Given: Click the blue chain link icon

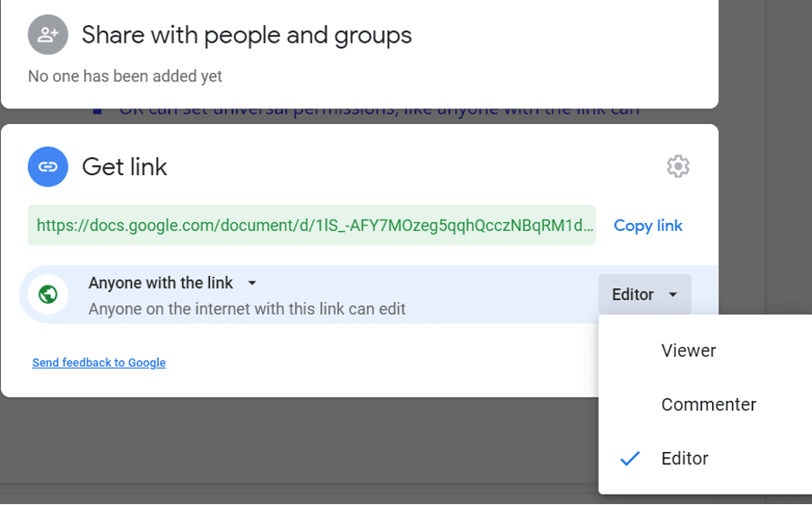Looking at the screenshot, I should coord(48,166).
